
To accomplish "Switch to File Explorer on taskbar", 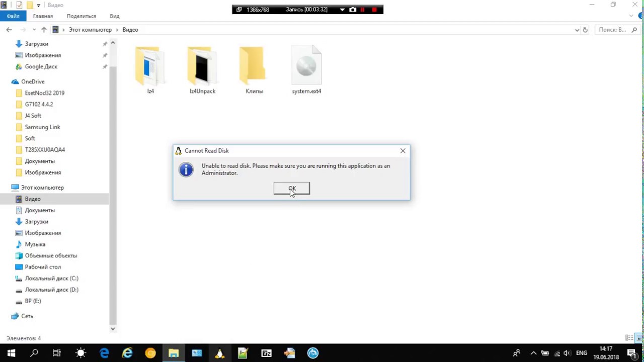I will tap(174, 353).
